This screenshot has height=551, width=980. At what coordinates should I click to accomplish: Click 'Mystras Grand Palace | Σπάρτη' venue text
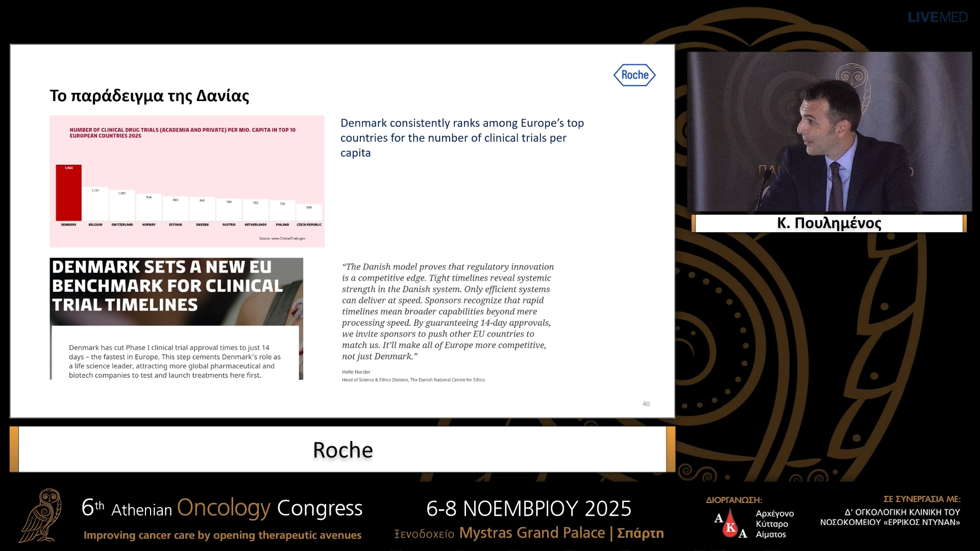pos(561,533)
